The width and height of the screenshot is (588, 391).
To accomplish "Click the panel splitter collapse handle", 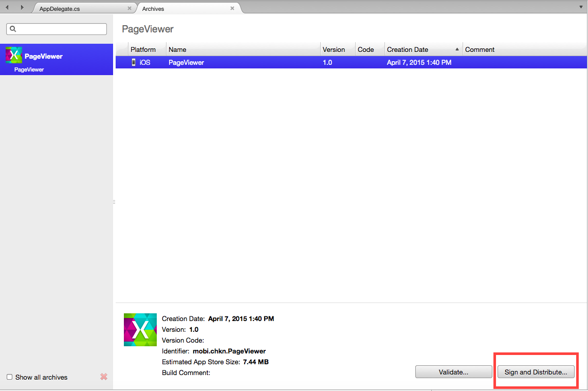I will (x=113, y=202).
